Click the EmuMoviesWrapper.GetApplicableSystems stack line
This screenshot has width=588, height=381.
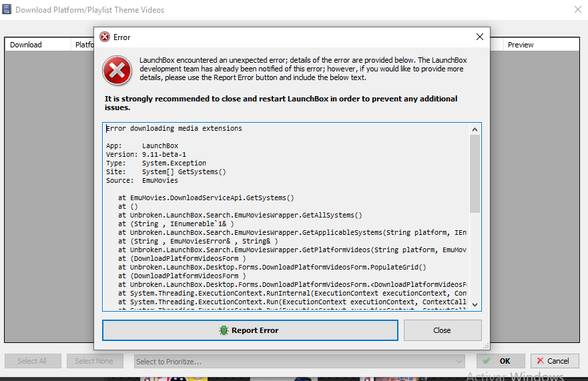coord(292,232)
